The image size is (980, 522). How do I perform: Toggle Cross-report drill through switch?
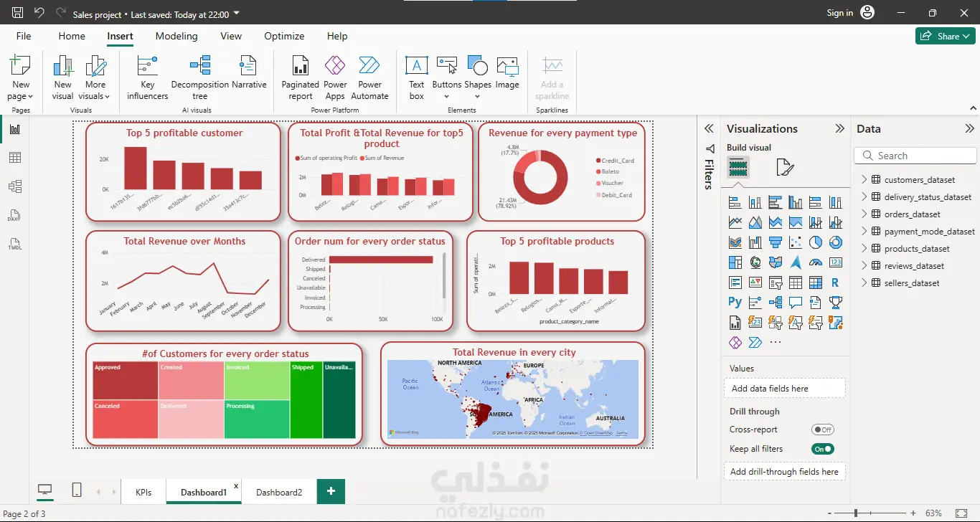823,430
